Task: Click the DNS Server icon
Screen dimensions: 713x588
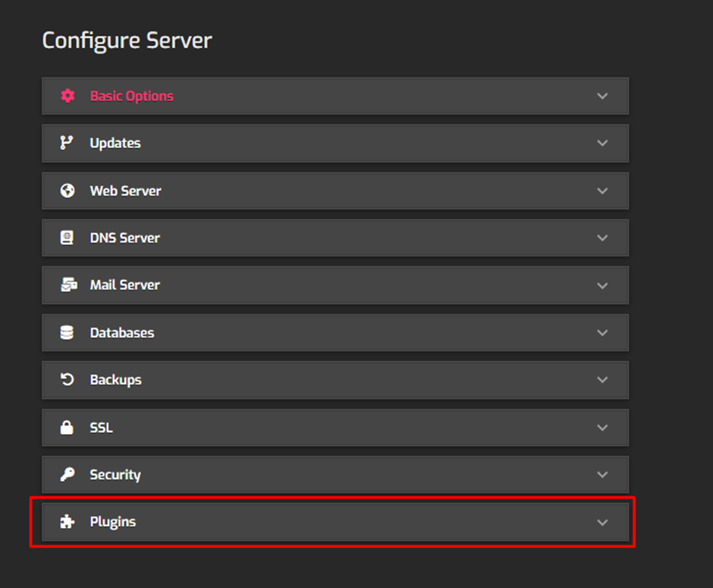Action: (x=68, y=237)
